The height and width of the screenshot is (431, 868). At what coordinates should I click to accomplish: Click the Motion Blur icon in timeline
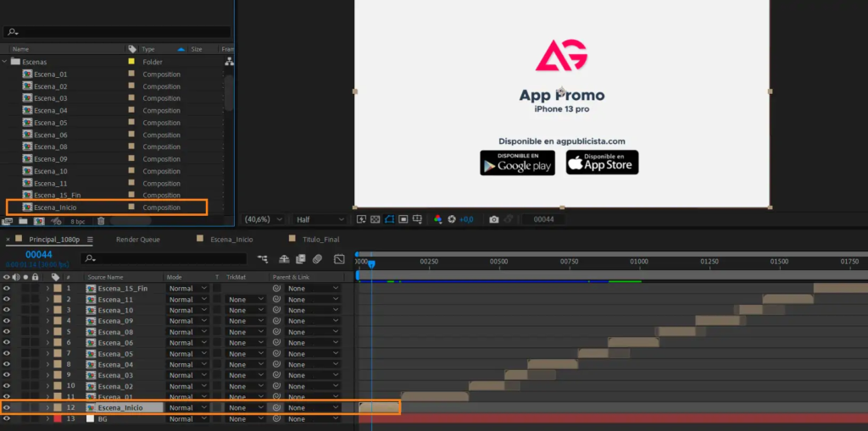[317, 258]
